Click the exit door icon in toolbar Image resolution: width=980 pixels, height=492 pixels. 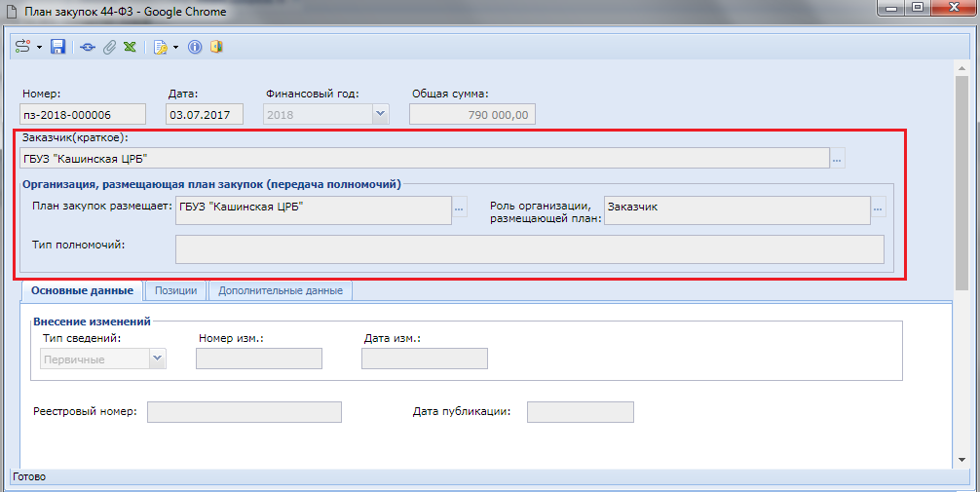click(x=216, y=47)
